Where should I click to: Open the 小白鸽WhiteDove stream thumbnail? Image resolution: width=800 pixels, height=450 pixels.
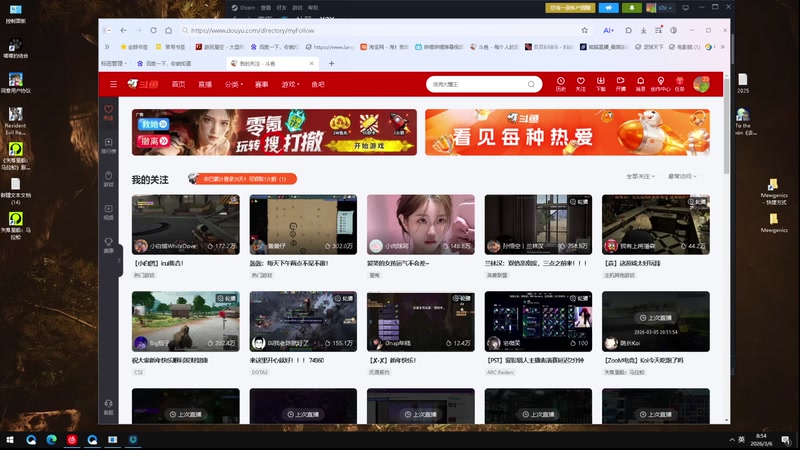coord(186,224)
